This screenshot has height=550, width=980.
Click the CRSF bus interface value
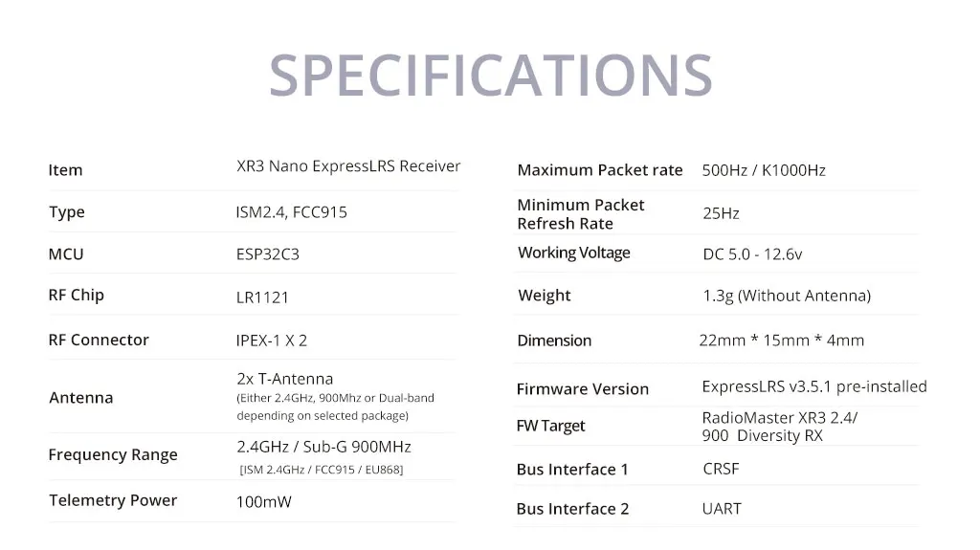coord(722,470)
